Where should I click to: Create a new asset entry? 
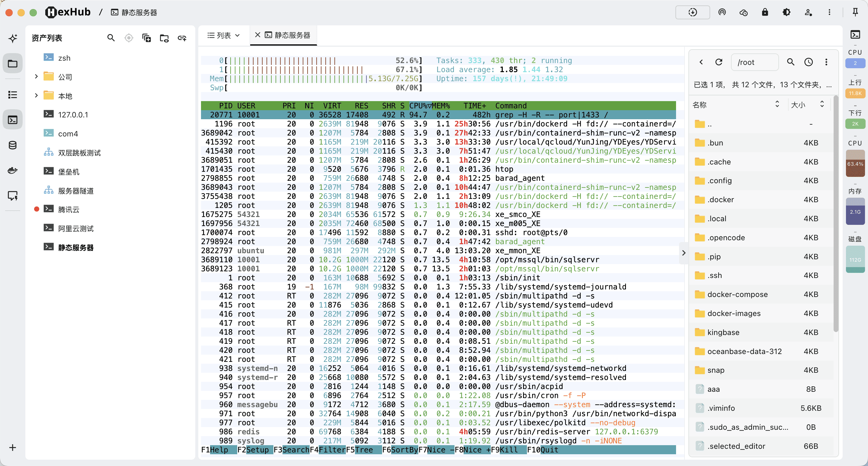point(147,38)
